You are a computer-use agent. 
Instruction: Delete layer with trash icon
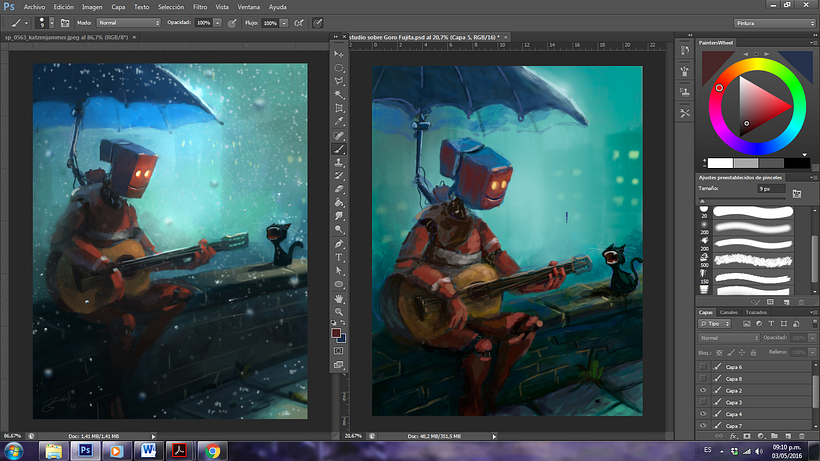(x=802, y=436)
